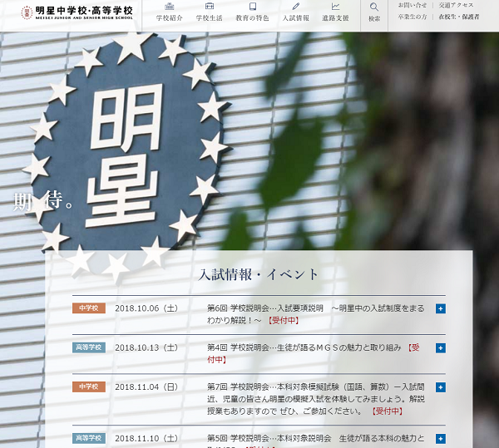Click date 2018.10.06（土）
499x448 pixels.
(146, 308)
